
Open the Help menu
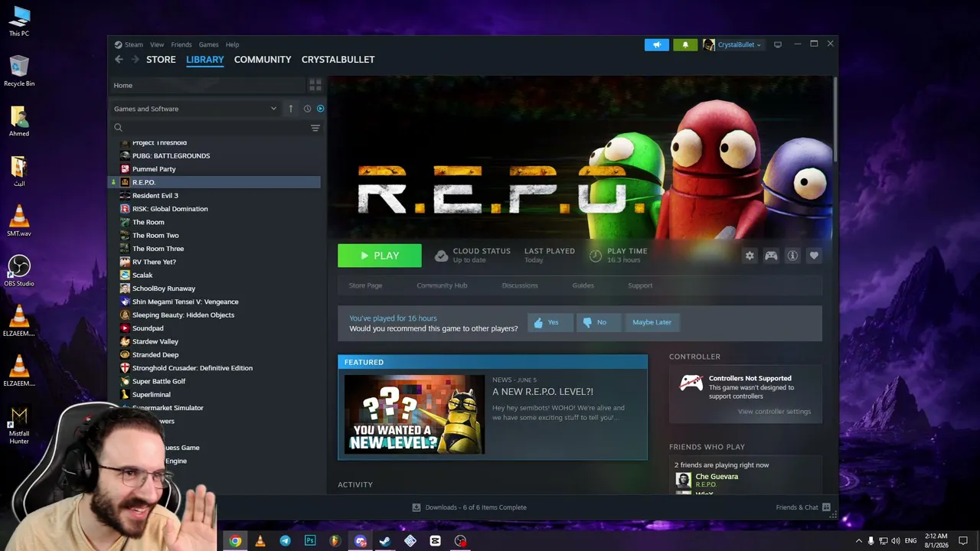[x=233, y=44]
